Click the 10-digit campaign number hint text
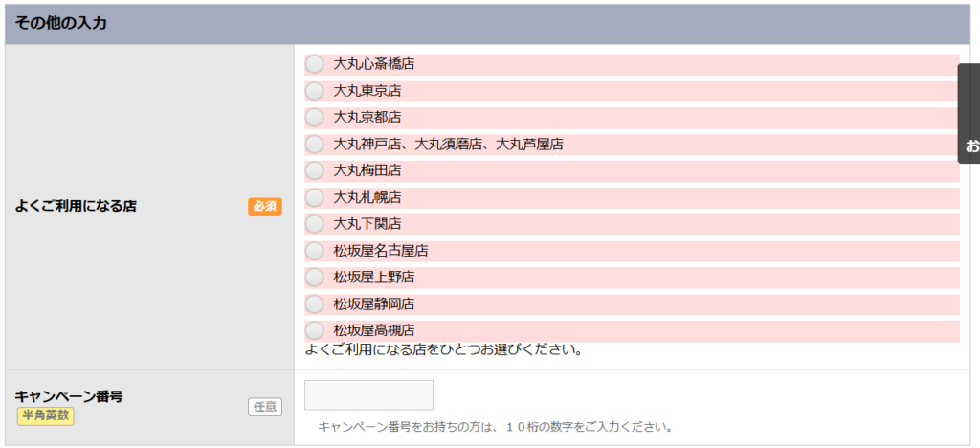 [496, 427]
